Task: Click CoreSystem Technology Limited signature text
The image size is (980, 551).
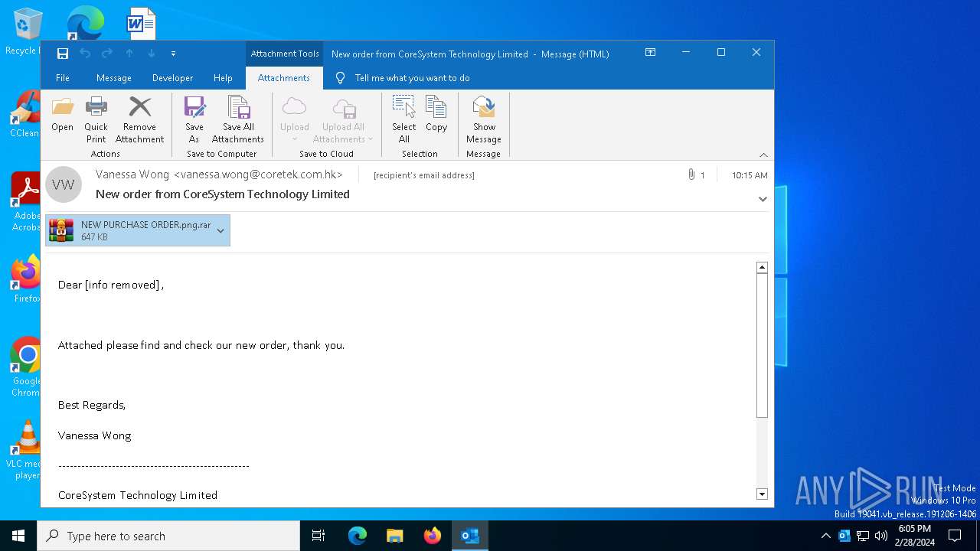Action: click(x=138, y=495)
